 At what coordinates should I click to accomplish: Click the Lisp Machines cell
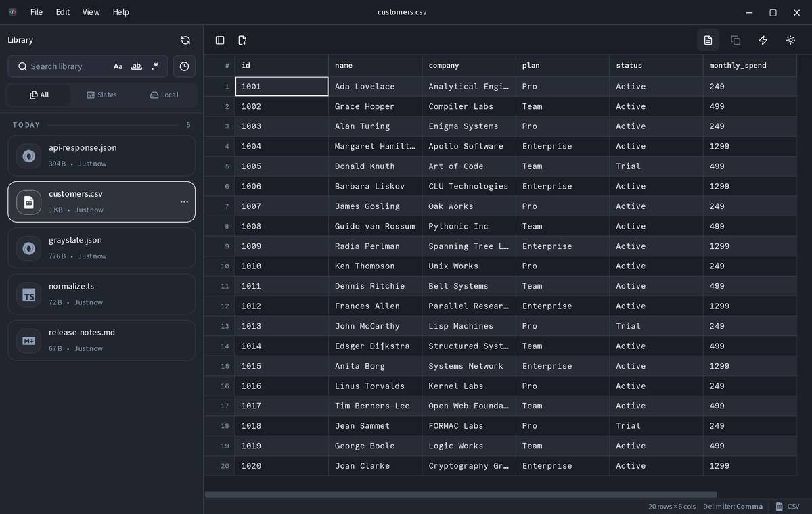point(469,326)
